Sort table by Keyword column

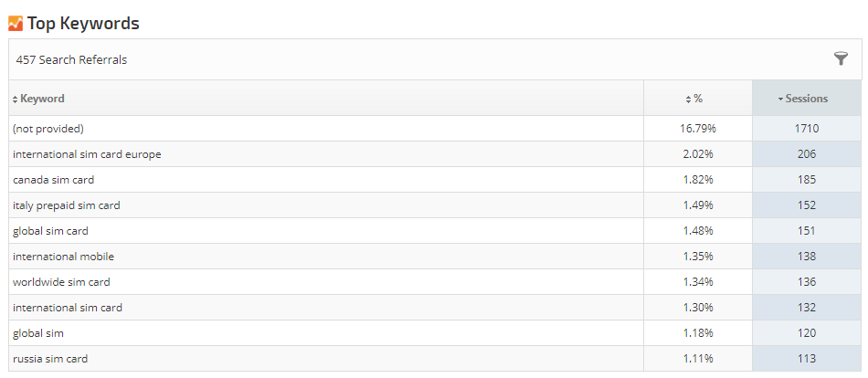42,99
